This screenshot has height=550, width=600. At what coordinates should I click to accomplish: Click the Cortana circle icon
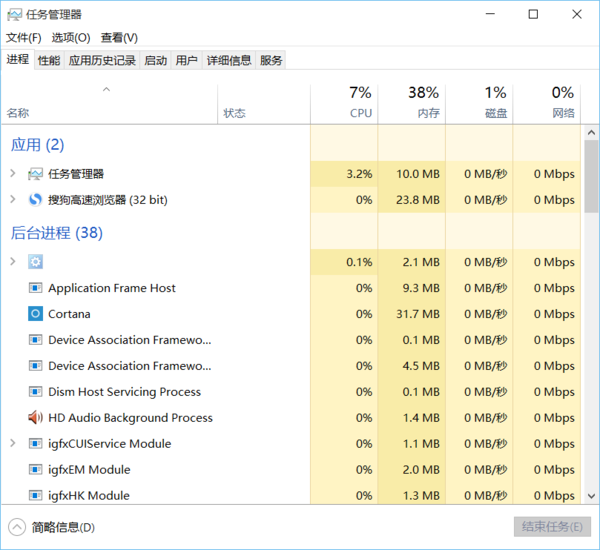click(35, 314)
